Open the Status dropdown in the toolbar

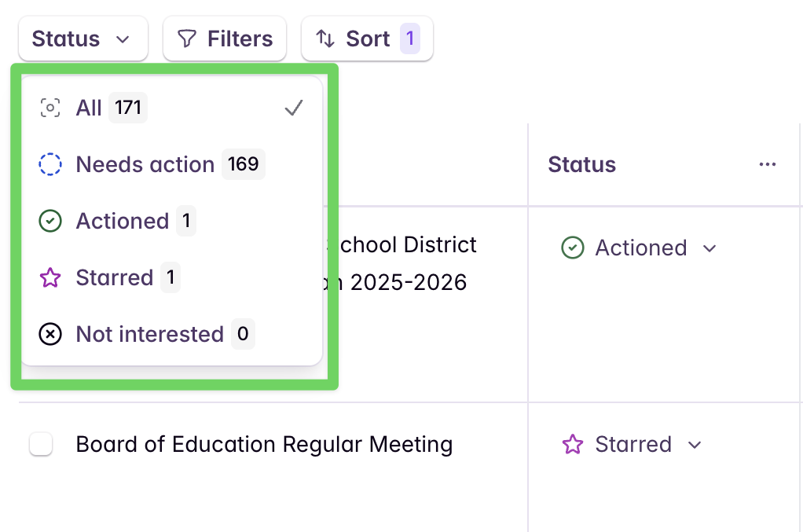click(x=82, y=38)
